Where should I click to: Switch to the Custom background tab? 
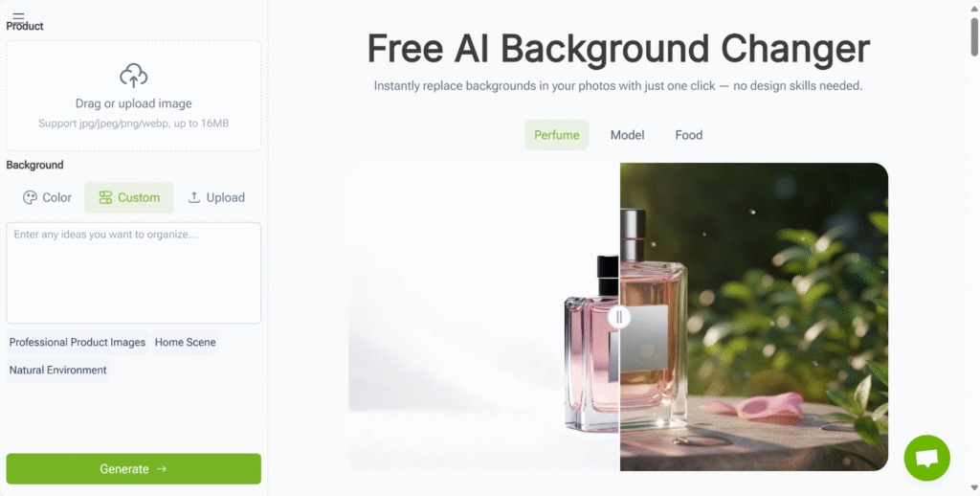[129, 197]
